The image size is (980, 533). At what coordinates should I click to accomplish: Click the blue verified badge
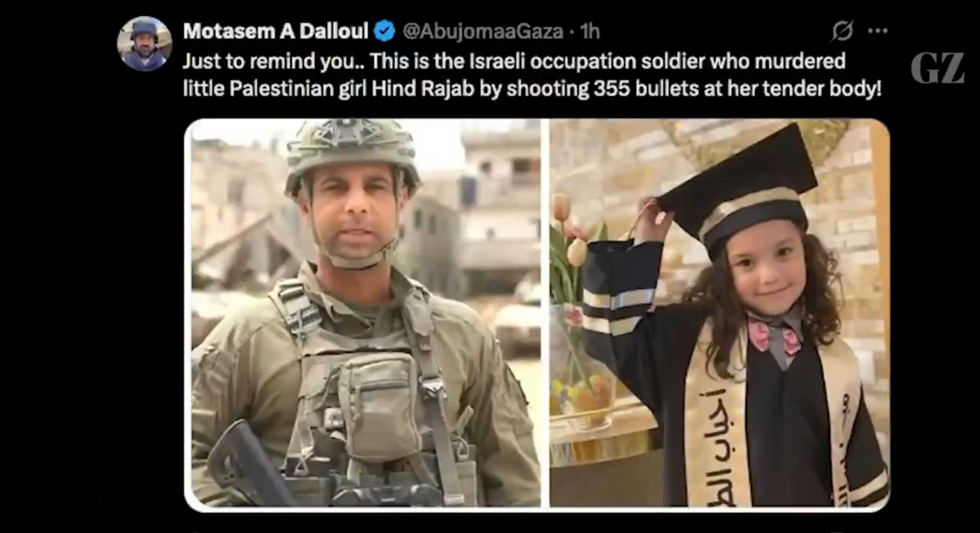point(384,32)
